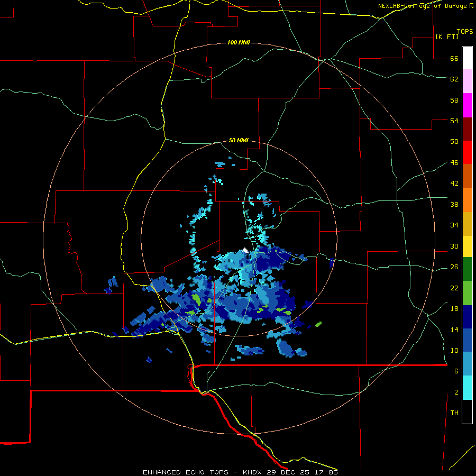Viewport: 476px width, 476px height.
Task: Click the light pink legend color segment
Action: point(467,81)
